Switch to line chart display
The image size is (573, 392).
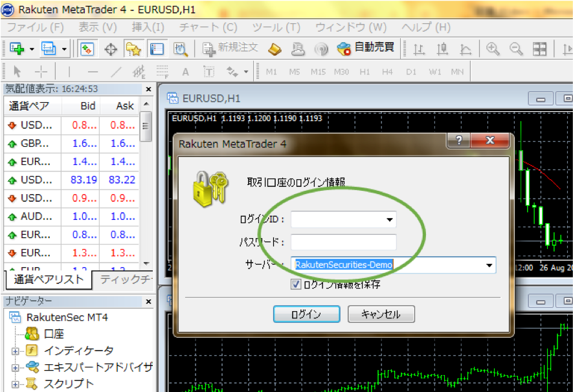465,49
